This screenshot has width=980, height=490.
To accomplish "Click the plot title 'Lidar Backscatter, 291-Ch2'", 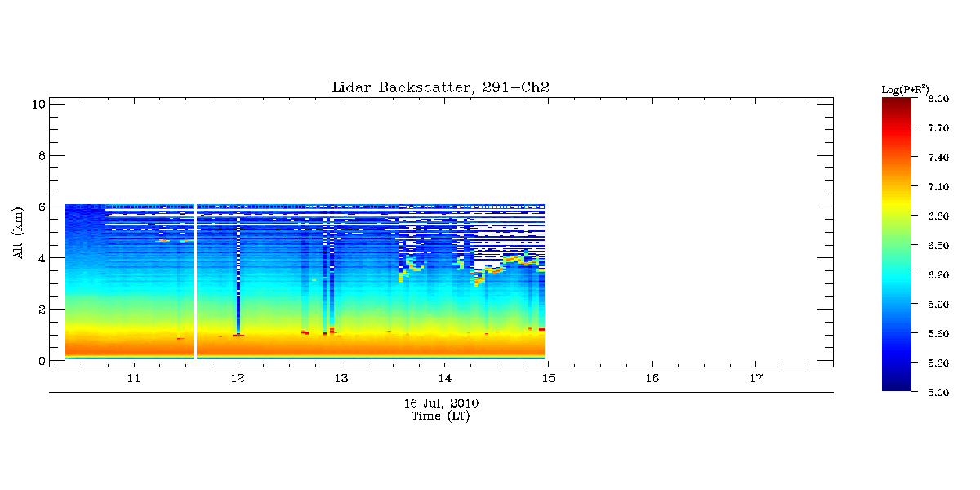I will tap(441, 87).
